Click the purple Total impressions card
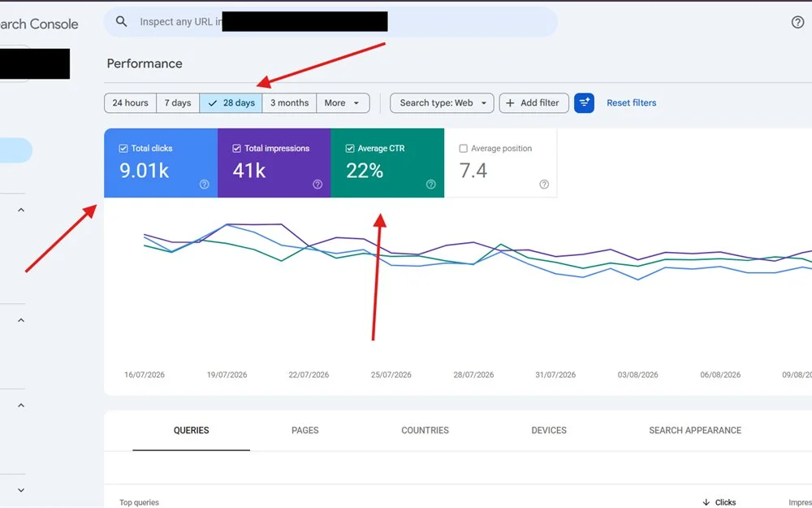Image resolution: width=812 pixels, height=508 pixels. (274, 163)
